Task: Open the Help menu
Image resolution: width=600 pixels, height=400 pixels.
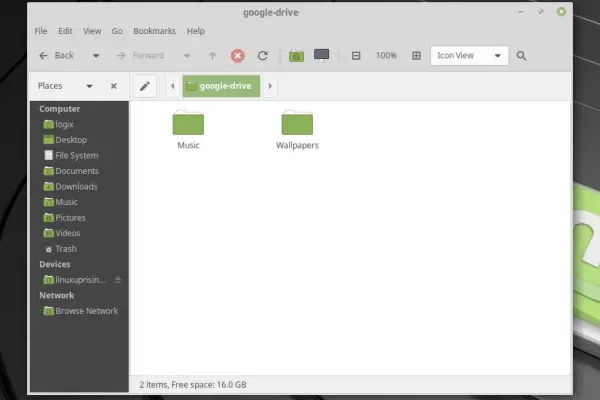Action: (196, 31)
